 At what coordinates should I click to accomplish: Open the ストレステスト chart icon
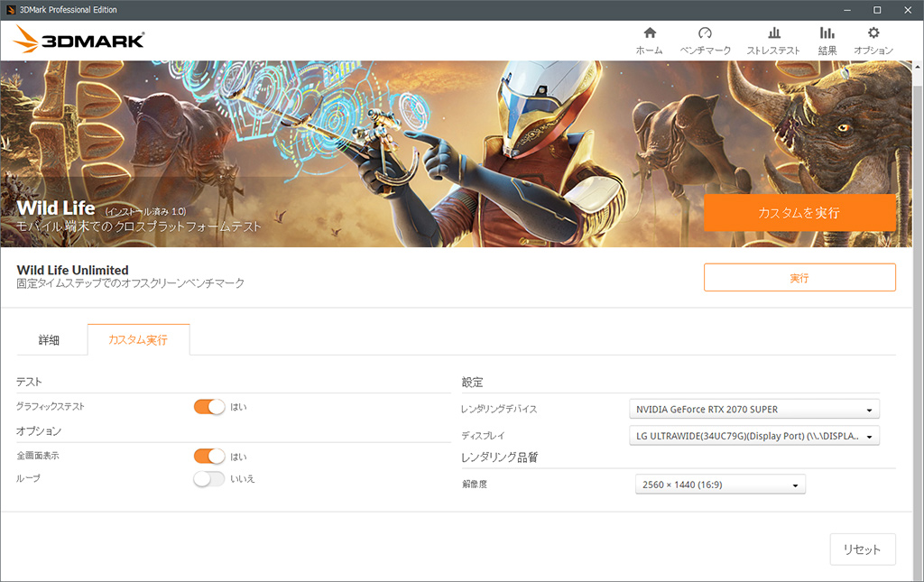(x=773, y=33)
